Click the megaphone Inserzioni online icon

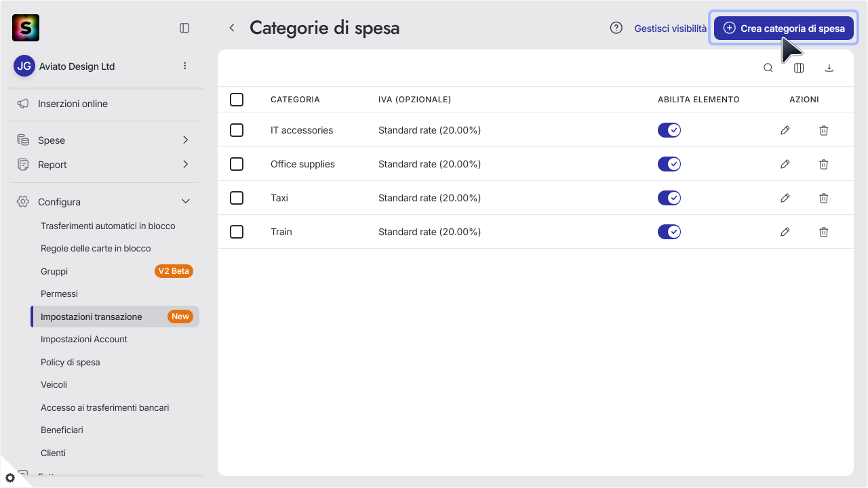(x=23, y=104)
